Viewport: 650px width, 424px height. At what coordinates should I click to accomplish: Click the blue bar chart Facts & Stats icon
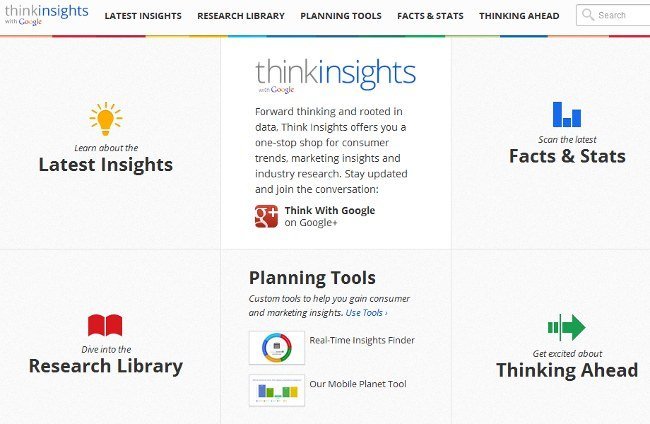pyautogui.click(x=566, y=114)
